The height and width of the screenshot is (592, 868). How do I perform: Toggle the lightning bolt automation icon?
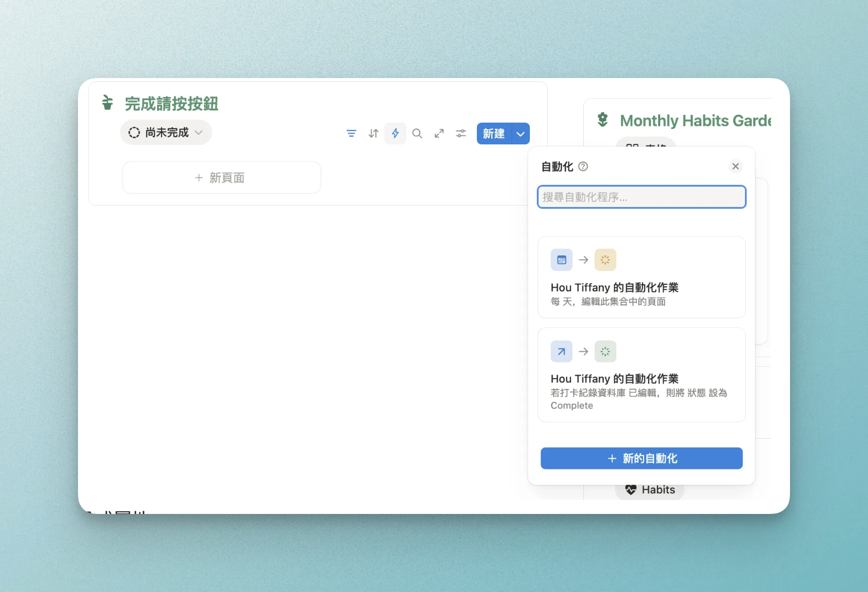[x=395, y=134]
